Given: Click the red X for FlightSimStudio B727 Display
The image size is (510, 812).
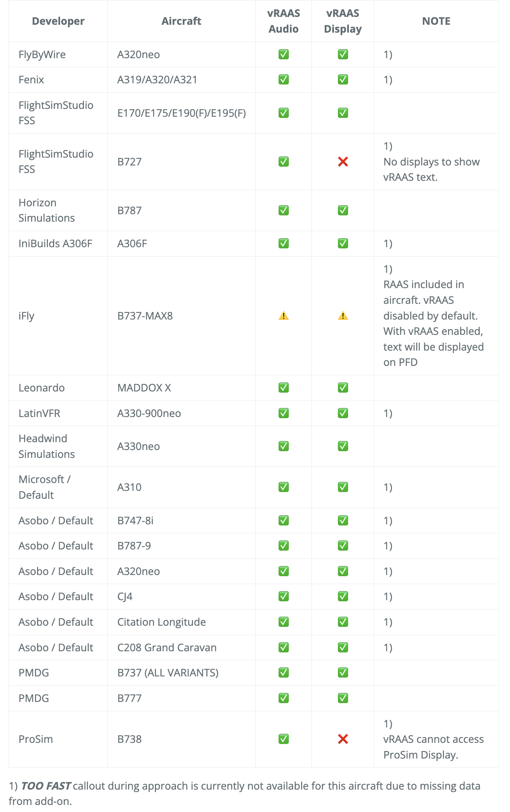Looking at the screenshot, I should coord(343,162).
